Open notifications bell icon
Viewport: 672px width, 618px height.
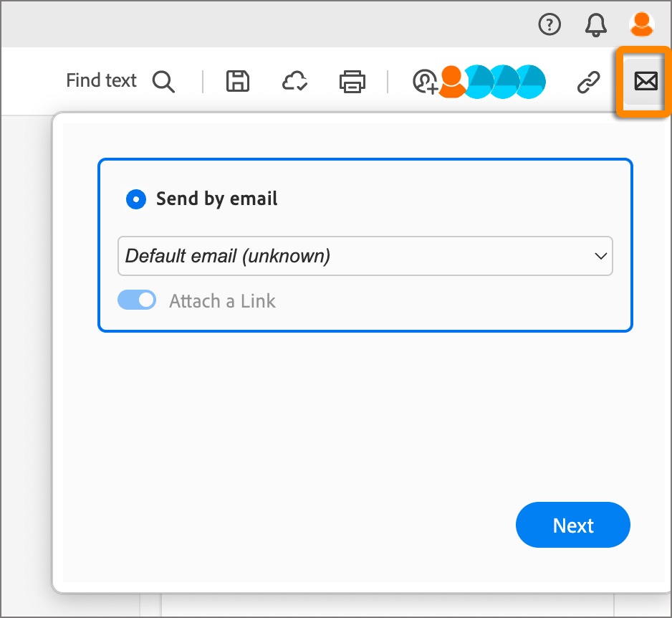pos(595,26)
